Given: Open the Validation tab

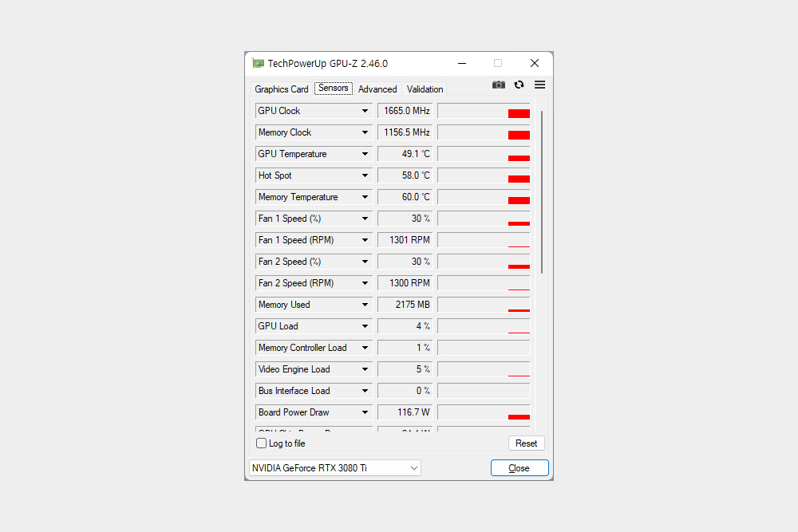Looking at the screenshot, I should tap(425, 89).
